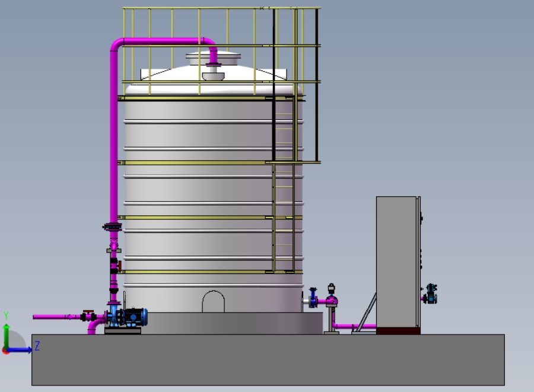Select the manhole lid on tank top
This screenshot has width=534, height=392.
213,58
